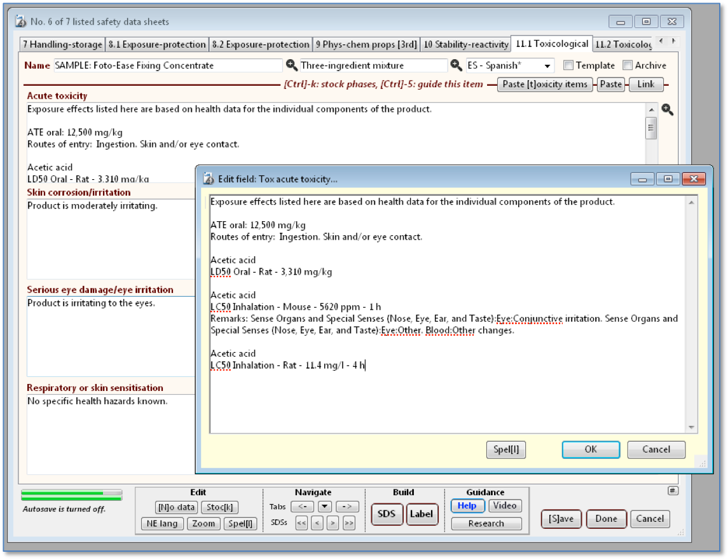Click magnifier icon beside Three-ingredient mixture field
Image resolution: width=728 pixels, height=560 pixels.
[x=457, y=65]
